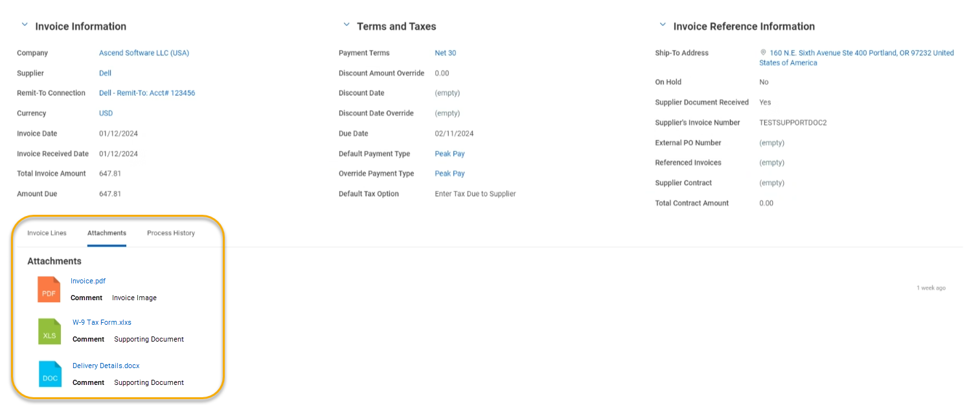Switch to the Invoice Lines tab
The width and height of the screenshot is (980, 405).
47,233
